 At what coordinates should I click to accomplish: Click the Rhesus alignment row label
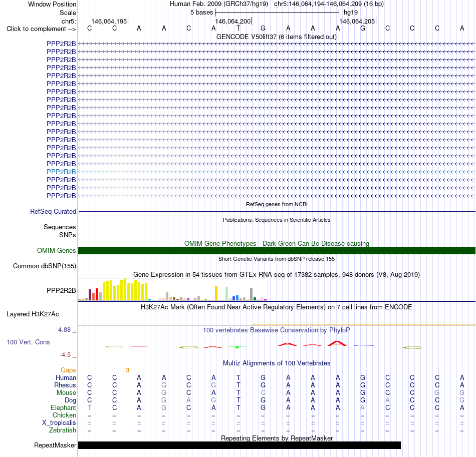65,385
